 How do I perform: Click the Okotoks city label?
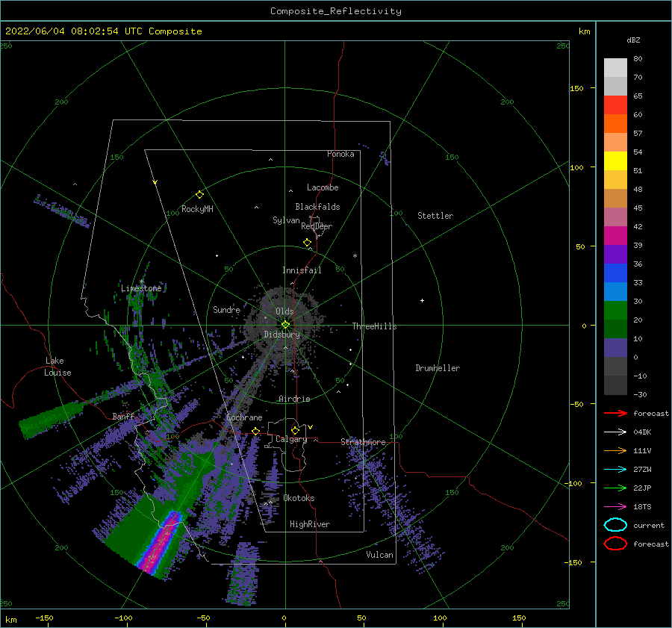299,498
